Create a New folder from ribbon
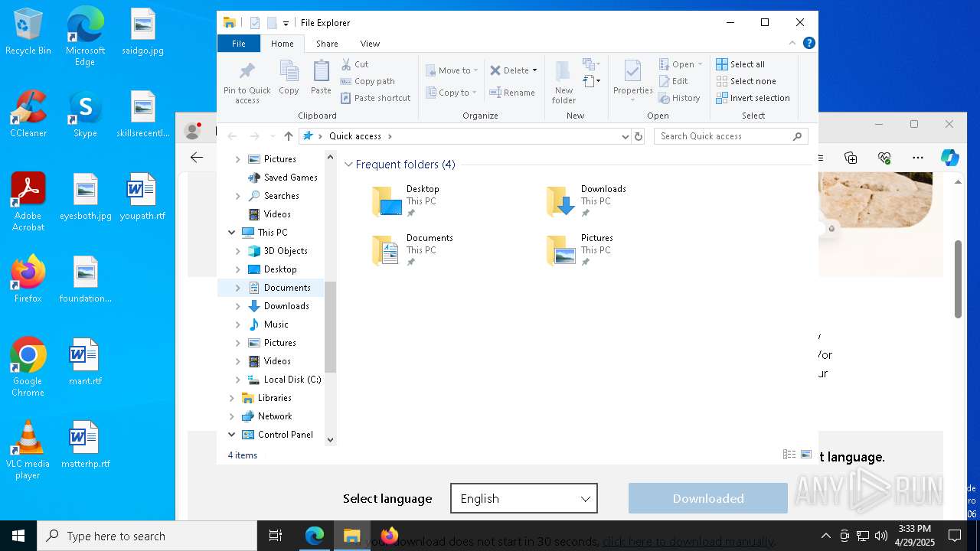 563,83
